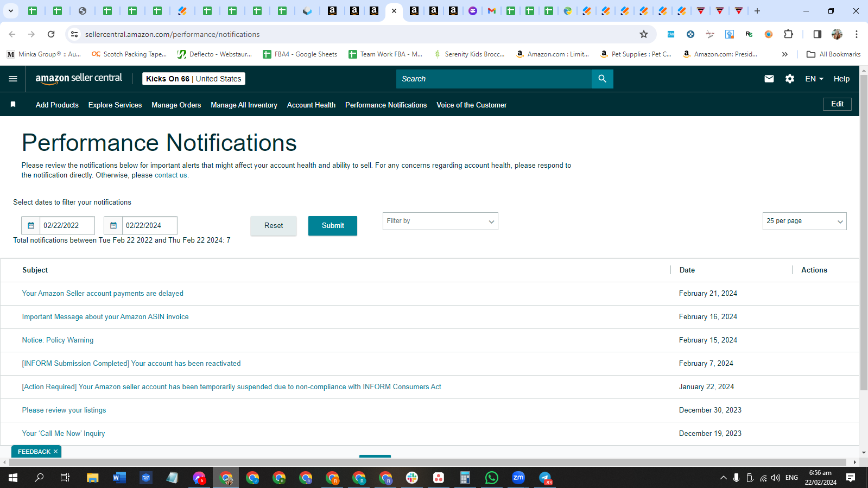This screenshot has width=868, height=488.
Task: Click the start date field 02/22/2022
Action: pyautogui.click(x=67, y=226)
